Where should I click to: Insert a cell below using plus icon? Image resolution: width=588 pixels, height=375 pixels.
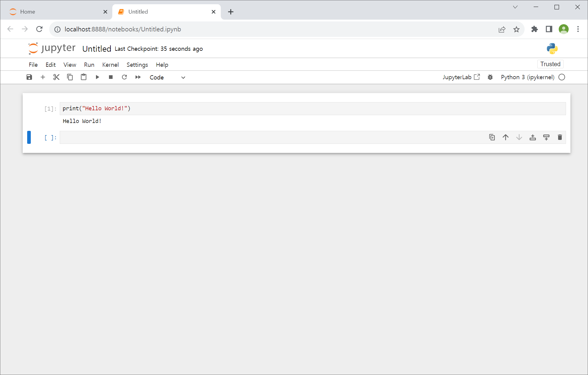click(x=43, y=77)
